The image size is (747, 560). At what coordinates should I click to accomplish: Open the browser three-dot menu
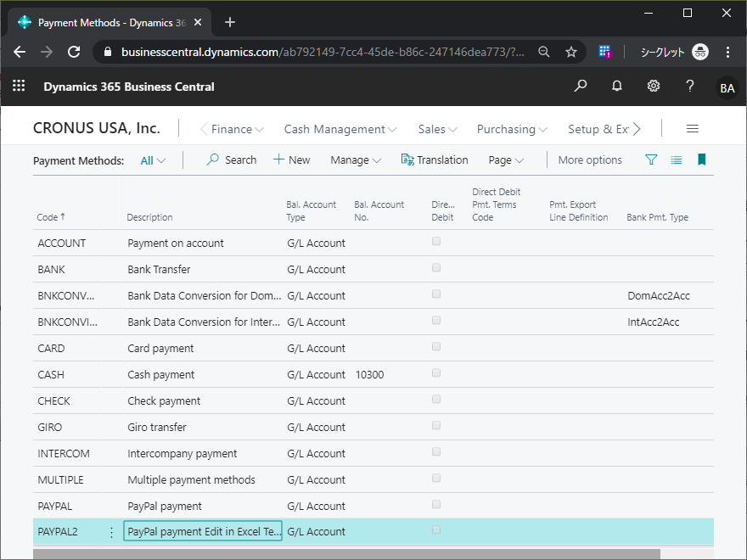(727, 52)
